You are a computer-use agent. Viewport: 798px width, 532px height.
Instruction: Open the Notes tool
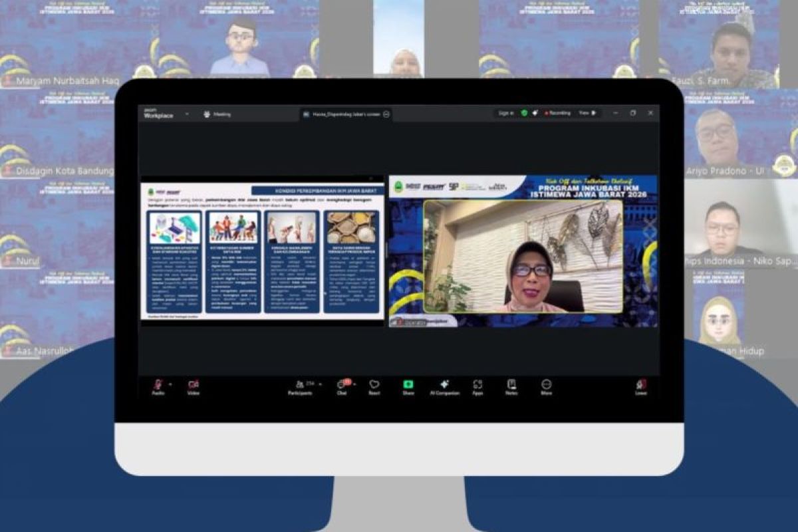point(511,387)
